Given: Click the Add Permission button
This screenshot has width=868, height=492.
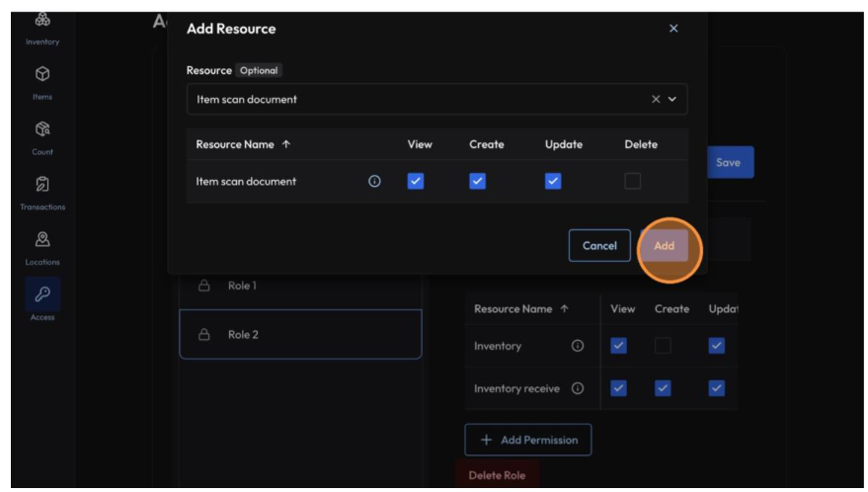Looking at the screenshot, I should (x=527, y=440).
